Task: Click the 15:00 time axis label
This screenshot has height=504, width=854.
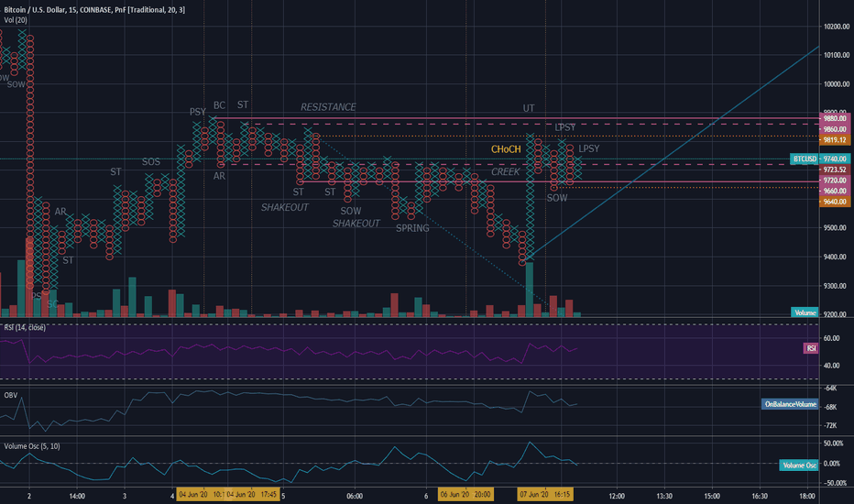Action: click(712, 496)
